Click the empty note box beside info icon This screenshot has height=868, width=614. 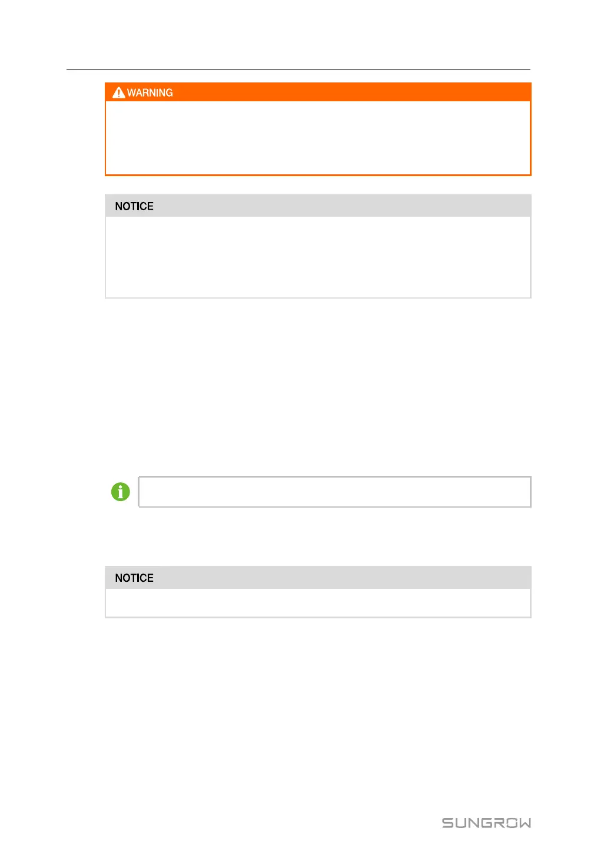click(x=334, y=492)
